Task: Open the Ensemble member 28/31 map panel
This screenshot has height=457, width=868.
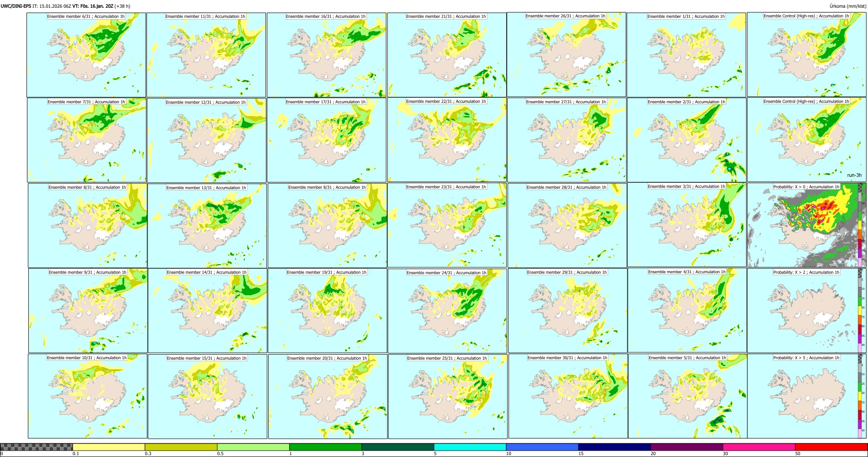Action: pos(567,225)
